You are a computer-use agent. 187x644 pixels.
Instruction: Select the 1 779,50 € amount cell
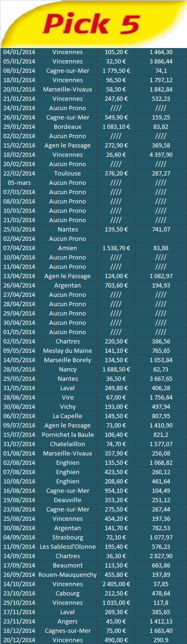point(116,70)
